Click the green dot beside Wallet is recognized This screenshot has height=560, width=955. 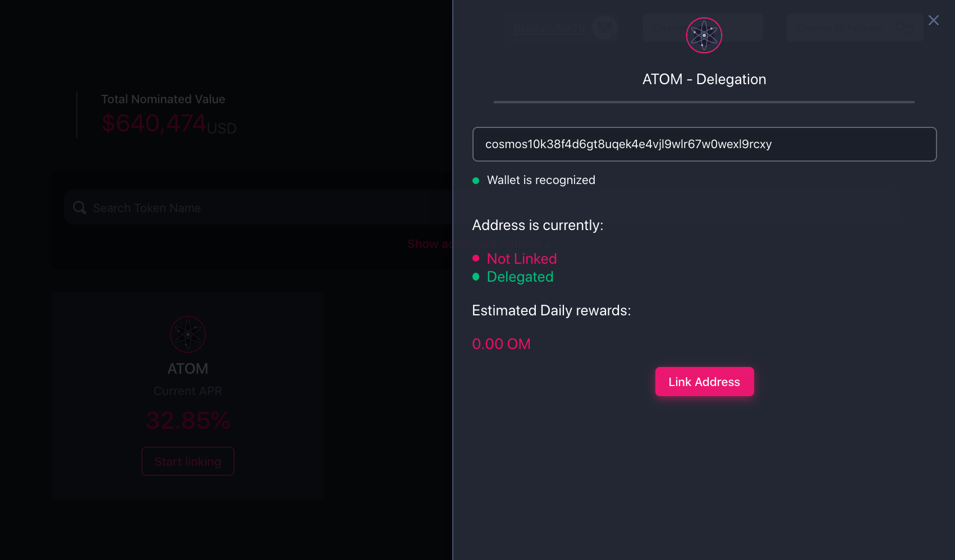tap(476, 181)
